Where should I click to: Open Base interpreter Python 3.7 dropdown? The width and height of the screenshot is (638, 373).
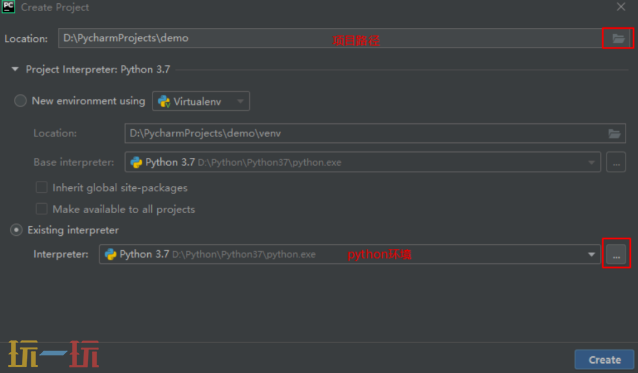(x=363, y=162)
